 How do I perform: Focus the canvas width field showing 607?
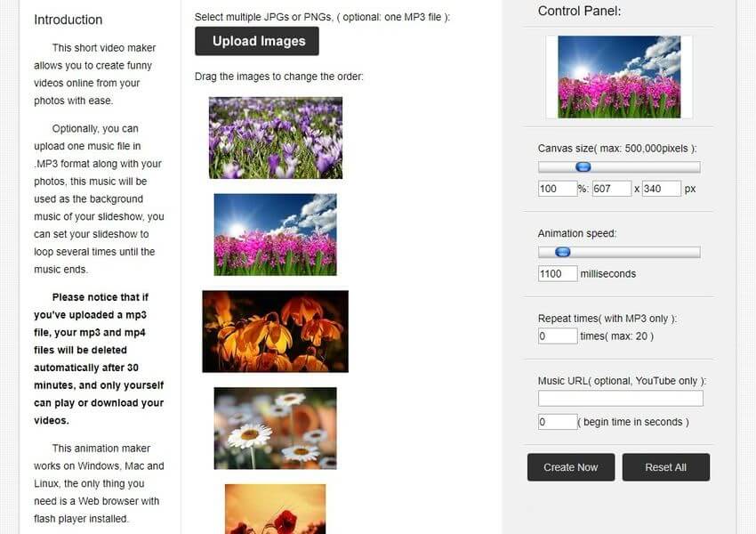pyautogui.click(x=612, y=189)
